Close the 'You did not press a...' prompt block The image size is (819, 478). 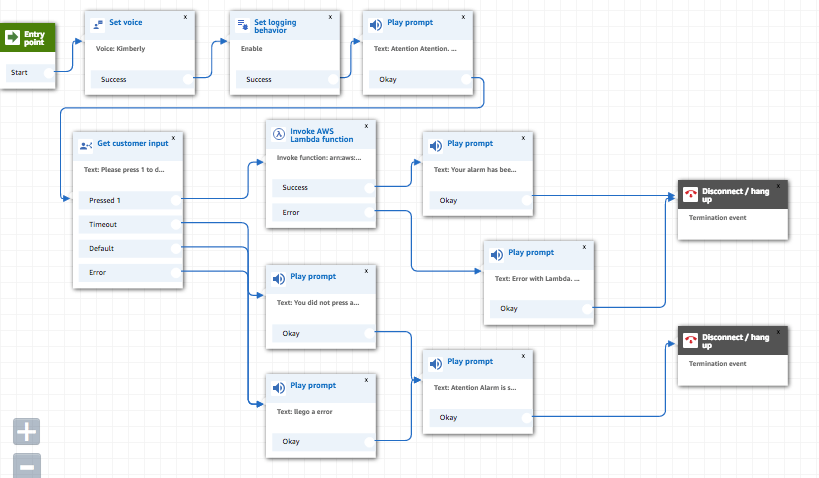click(x=367, y=271)
